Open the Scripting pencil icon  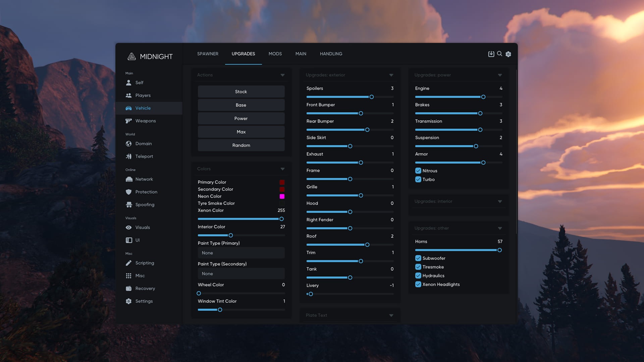(128, 263)
